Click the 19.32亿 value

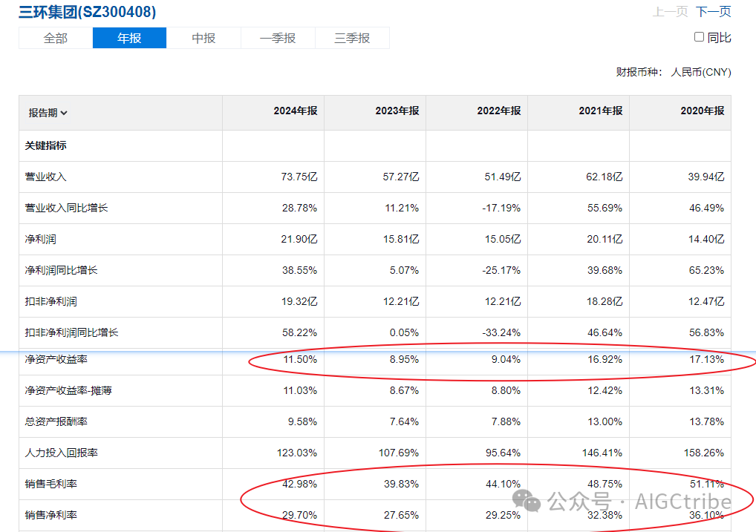pos(299,302)
